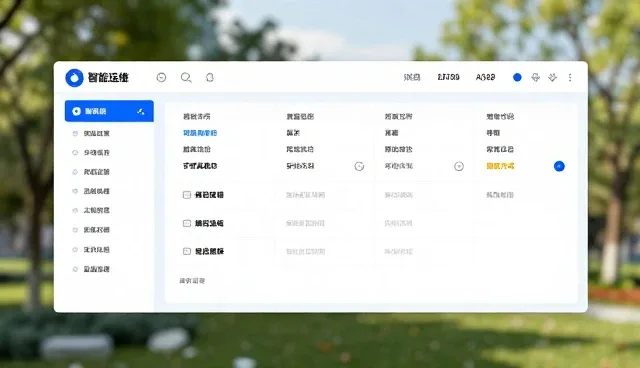
Task: Click the 智能运维 blue circular logo
Action: point(74,78)
